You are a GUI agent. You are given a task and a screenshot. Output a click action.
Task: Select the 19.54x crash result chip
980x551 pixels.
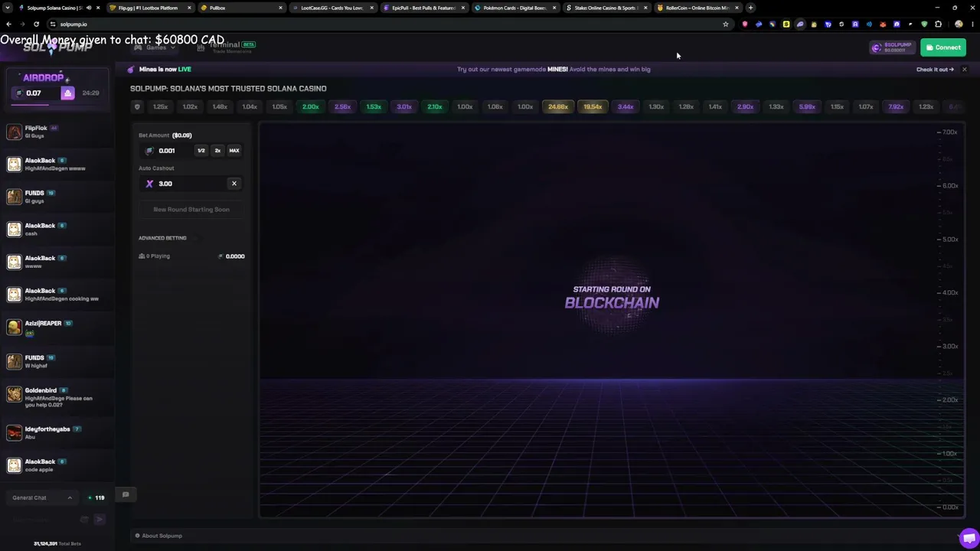click(593, 106)
